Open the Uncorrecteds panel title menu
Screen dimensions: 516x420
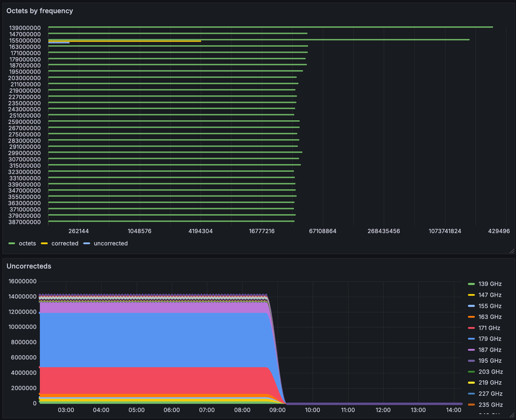click(x=29, y=266)
